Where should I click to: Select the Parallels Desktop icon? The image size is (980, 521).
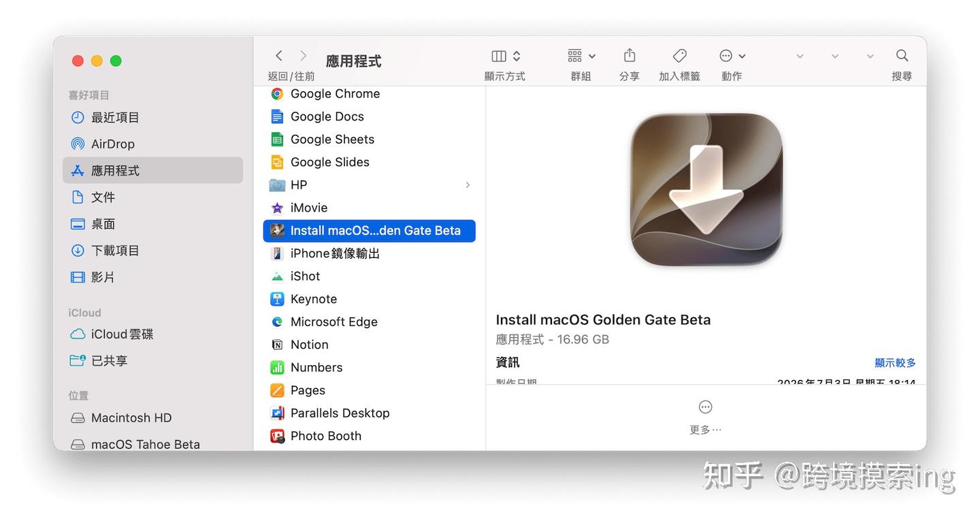277,413
